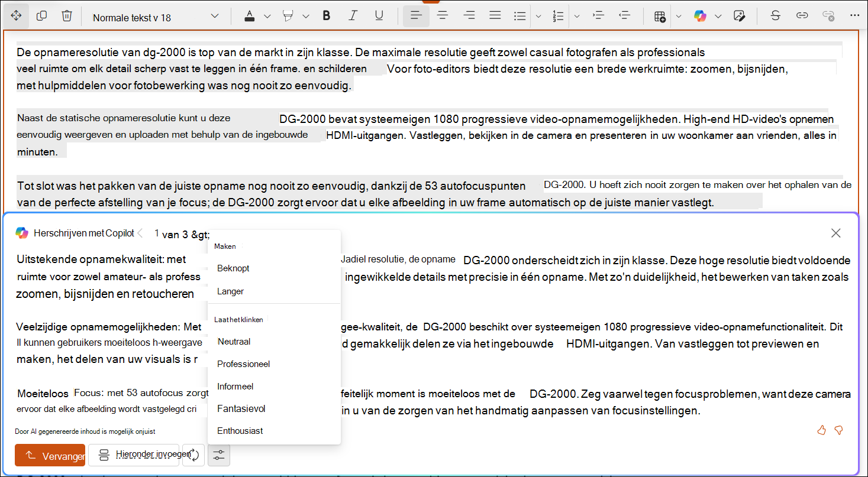Click the Hieronder invoegen button
The height and width of the screenshot is (477, 868).
pyautogui.click(x=134, y=455)
